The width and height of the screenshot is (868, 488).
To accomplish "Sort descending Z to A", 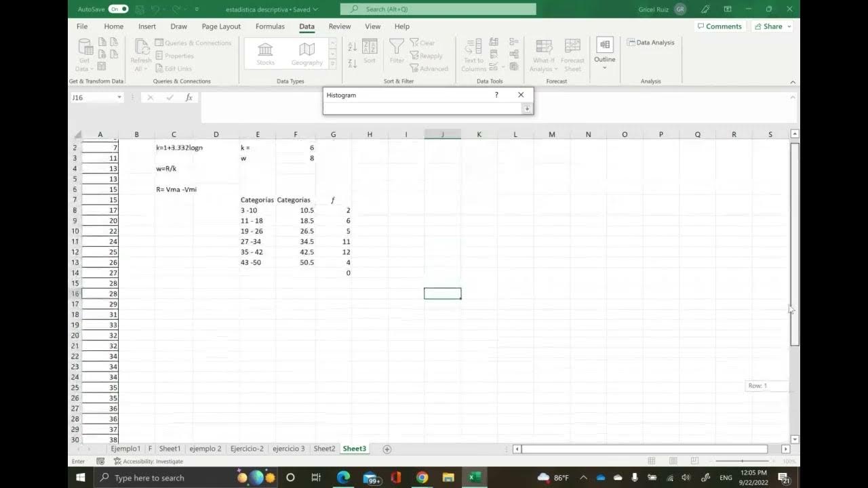I will coord(352,63).
